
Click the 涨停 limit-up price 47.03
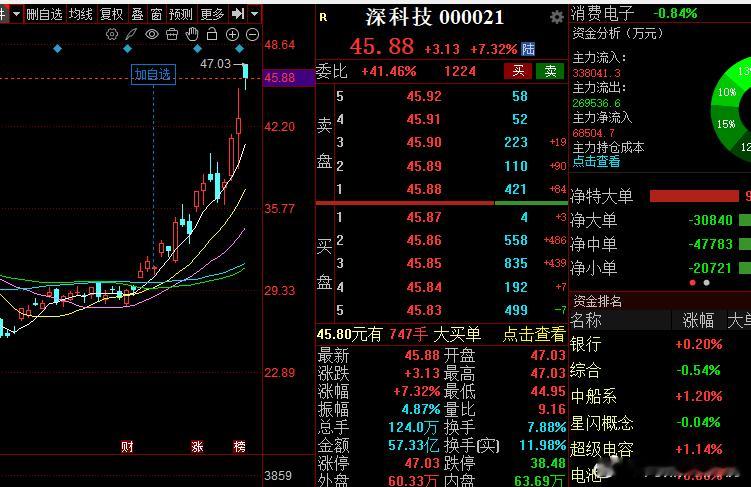click(x=422, y=464)
